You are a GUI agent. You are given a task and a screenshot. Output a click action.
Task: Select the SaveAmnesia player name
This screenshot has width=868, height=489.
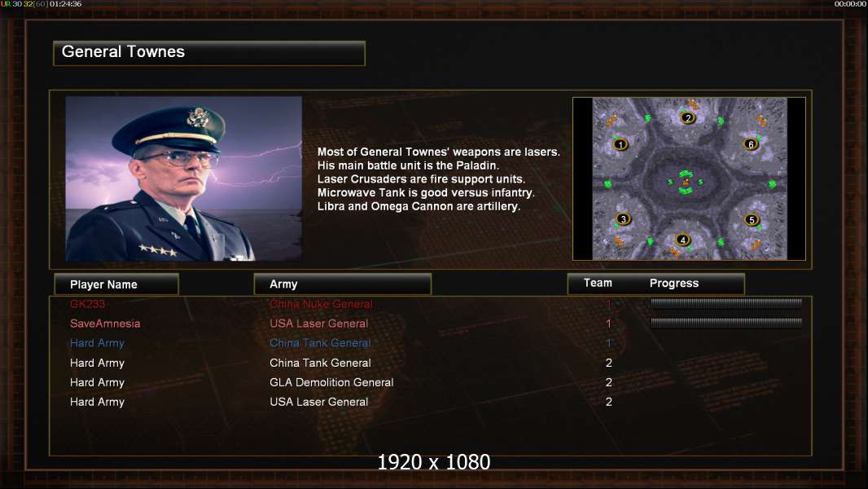105,324
